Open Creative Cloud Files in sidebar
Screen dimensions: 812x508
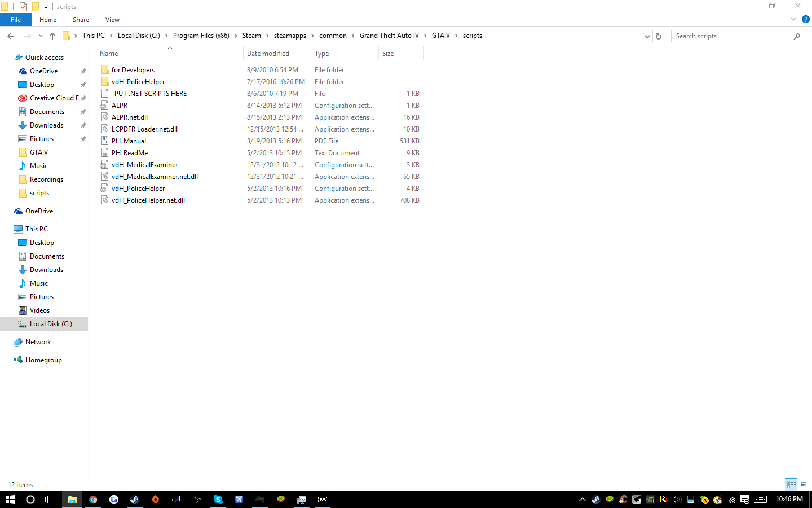pos(54,98)
